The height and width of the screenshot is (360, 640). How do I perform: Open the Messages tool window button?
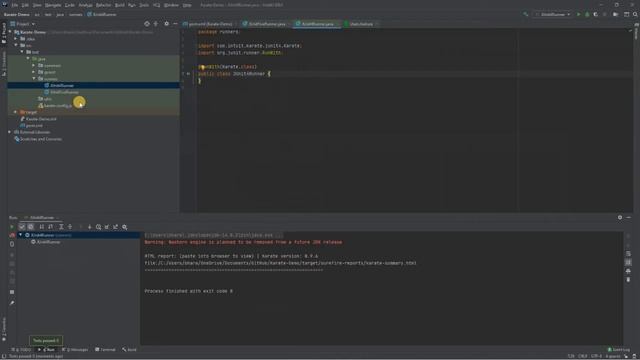75,350
